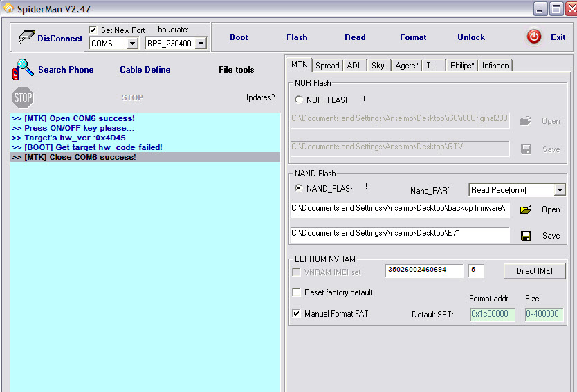
Task: Click the SpiderMan title bar app icon
Action: pyautogui.click(x=8, y=8)
